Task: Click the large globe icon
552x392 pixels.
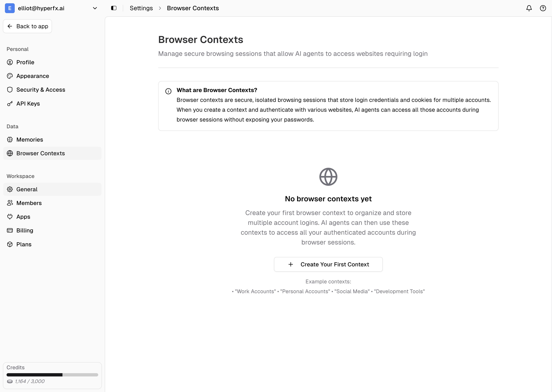Action: point(328,177)
